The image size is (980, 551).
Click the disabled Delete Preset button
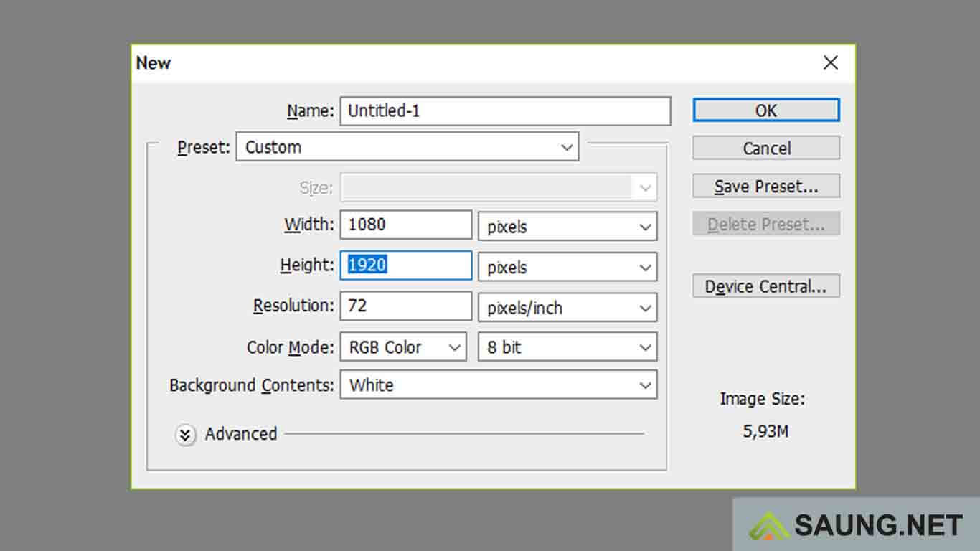[x=766, y=224]
